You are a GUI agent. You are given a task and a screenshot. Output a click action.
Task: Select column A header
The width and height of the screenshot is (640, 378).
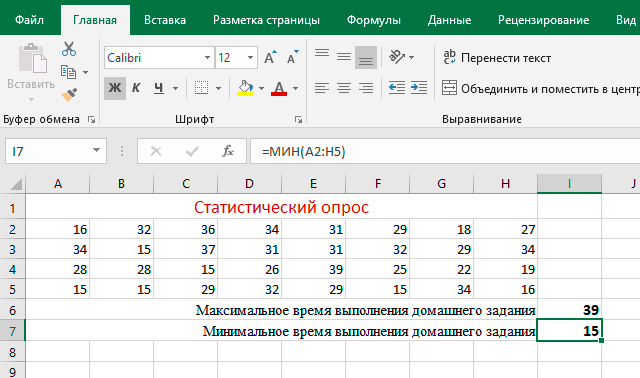pos(58,184)
